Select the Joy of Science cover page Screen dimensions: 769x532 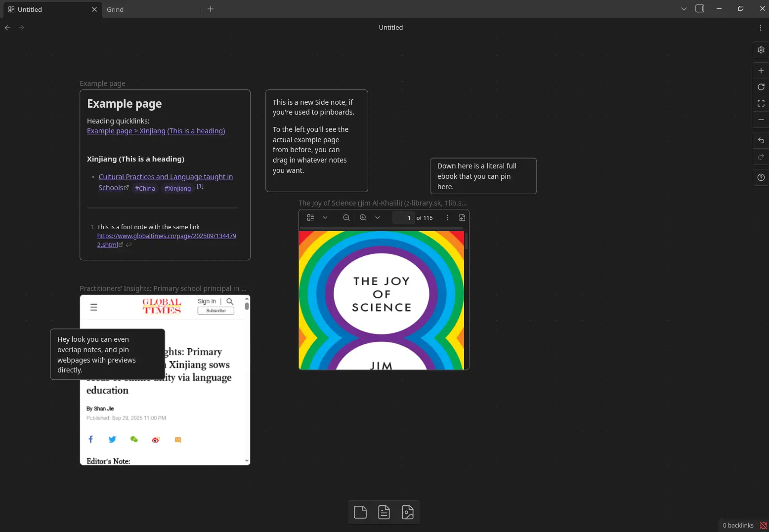382,300
